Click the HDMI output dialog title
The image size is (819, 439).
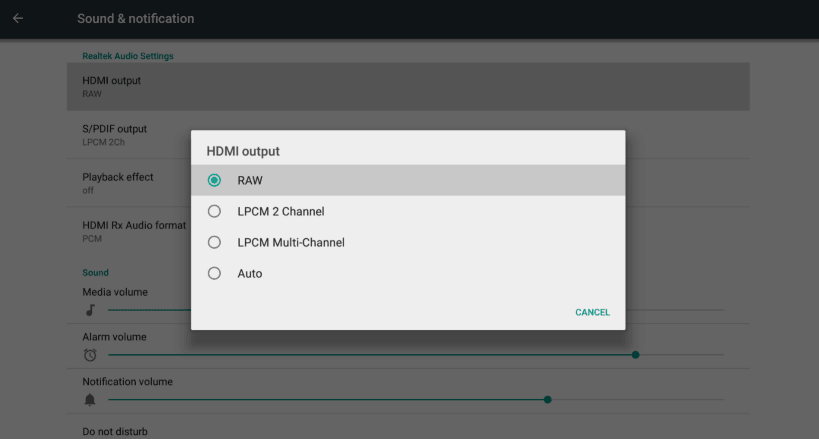[243, 151]
